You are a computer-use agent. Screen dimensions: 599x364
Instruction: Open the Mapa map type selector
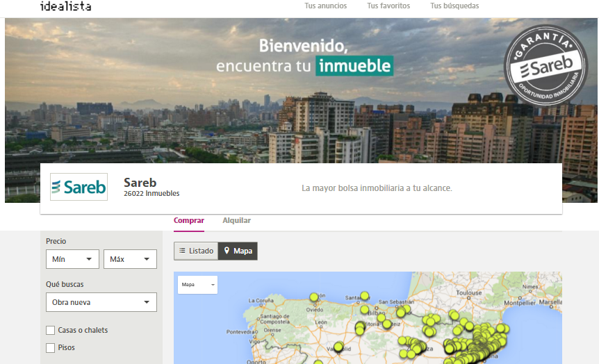pyautogui.click(x=197, y=285)
